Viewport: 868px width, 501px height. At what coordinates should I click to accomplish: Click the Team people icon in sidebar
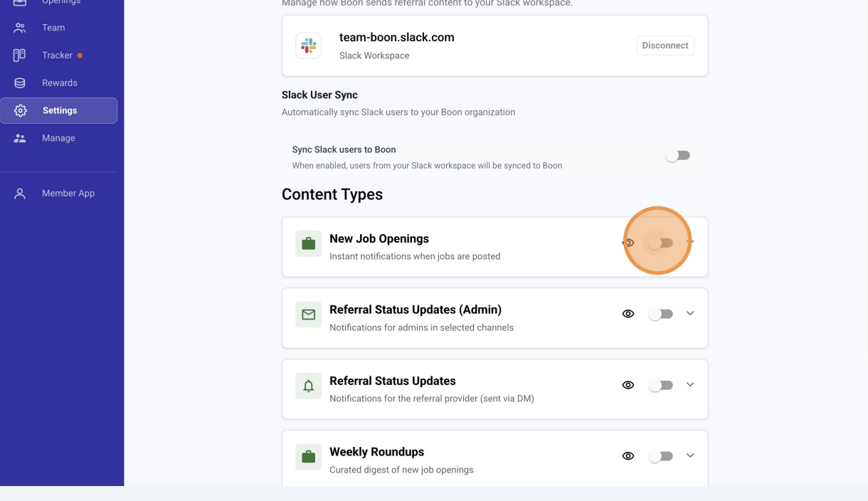point(20,28)
